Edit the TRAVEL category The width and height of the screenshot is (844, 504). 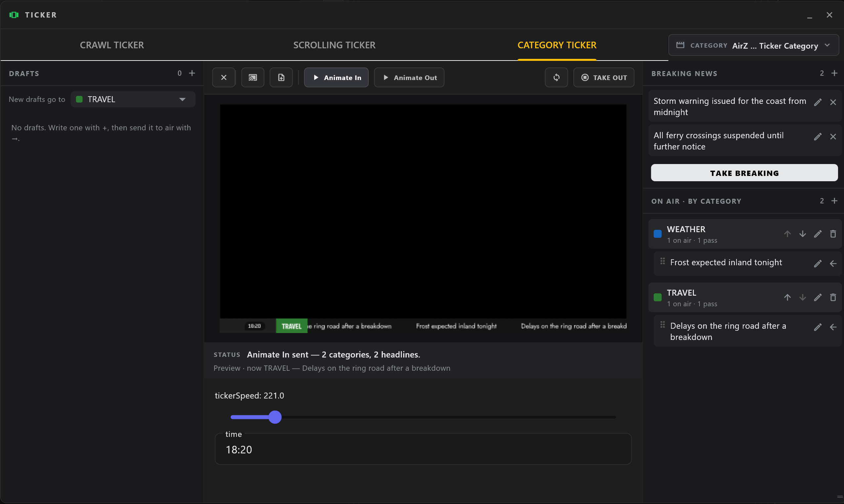818,298
